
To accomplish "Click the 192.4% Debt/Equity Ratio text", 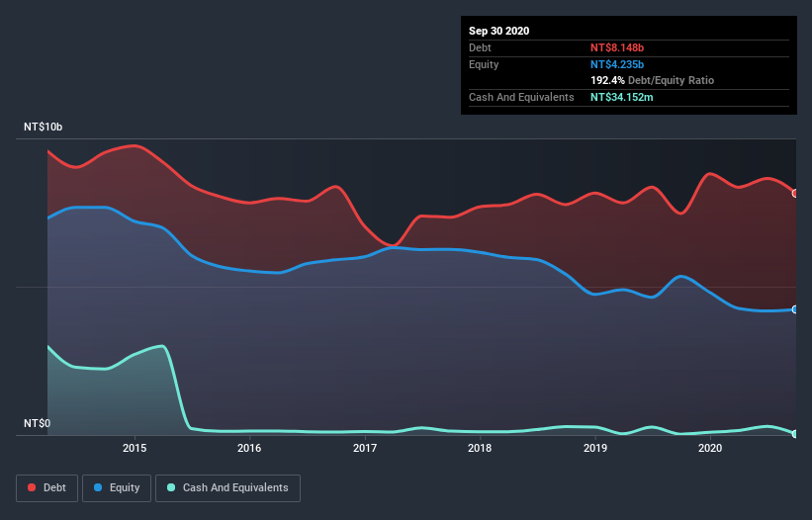I will (652, 81).
